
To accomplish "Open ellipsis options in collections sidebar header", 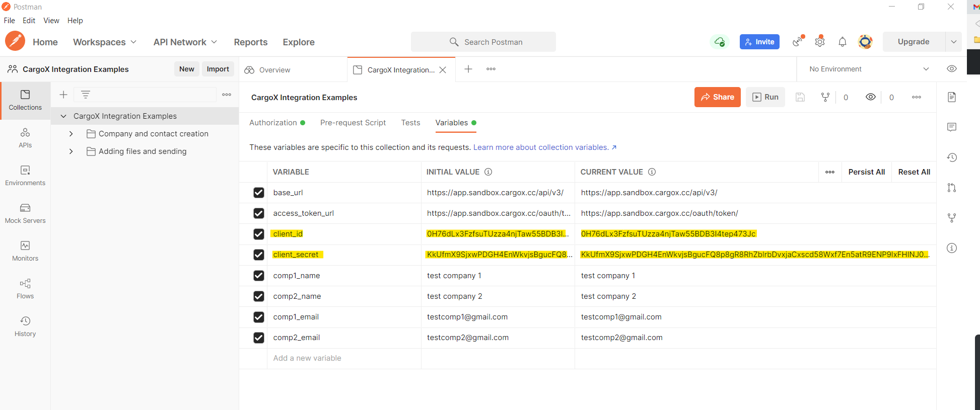I will click(x=227, y=95).
